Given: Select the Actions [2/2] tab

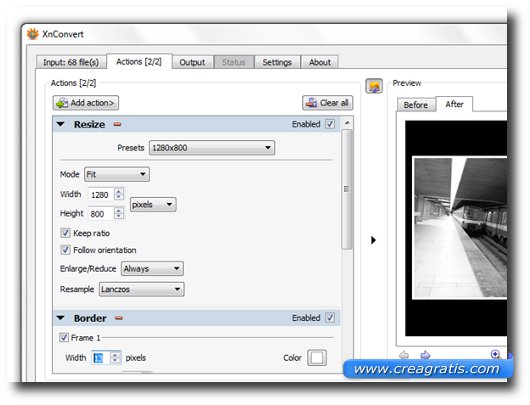Looking at the screenshot, I should point(139,62).
